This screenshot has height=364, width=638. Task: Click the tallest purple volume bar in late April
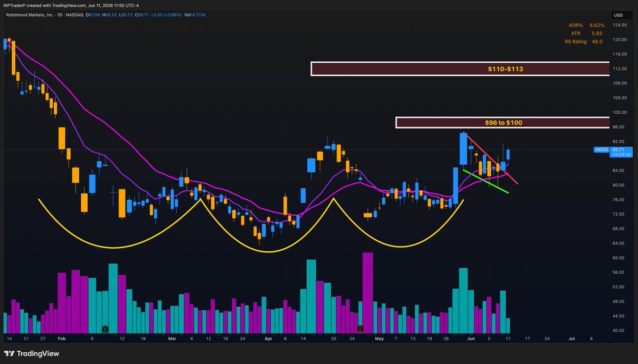point(367,293)
